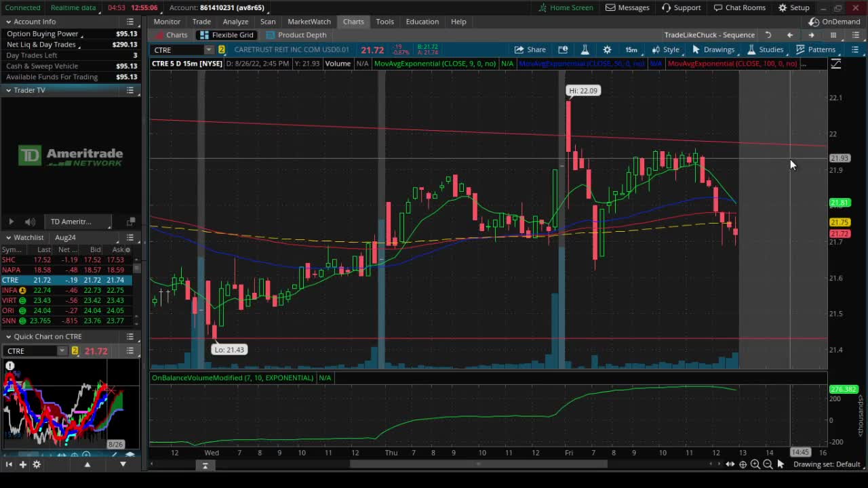
Task: Toggle OnDemand mode
Action: [835, 22]
